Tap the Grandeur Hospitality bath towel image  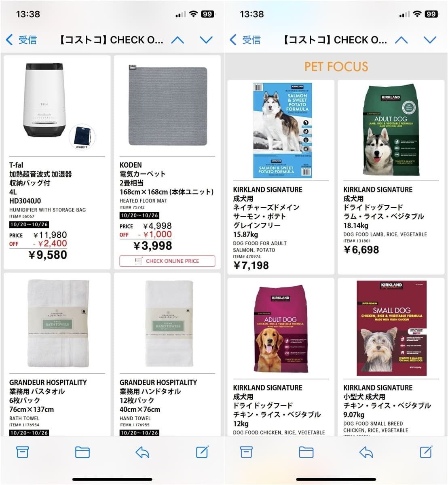[58, 324]
